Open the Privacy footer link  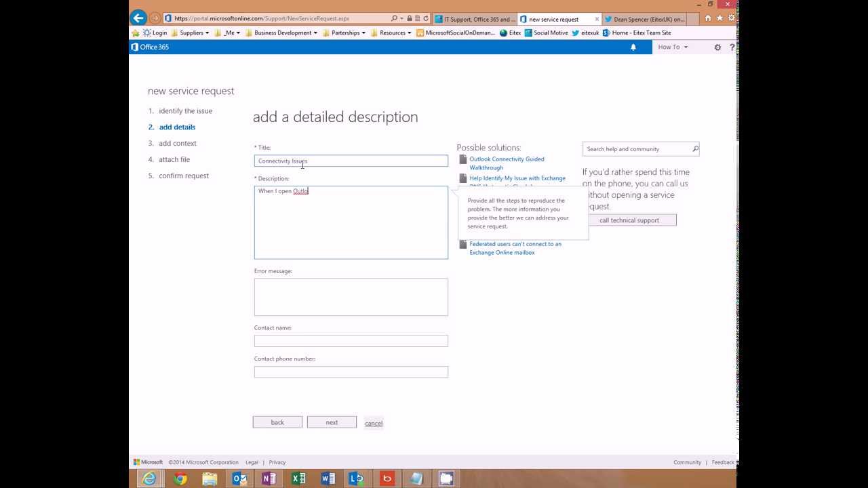277,462
